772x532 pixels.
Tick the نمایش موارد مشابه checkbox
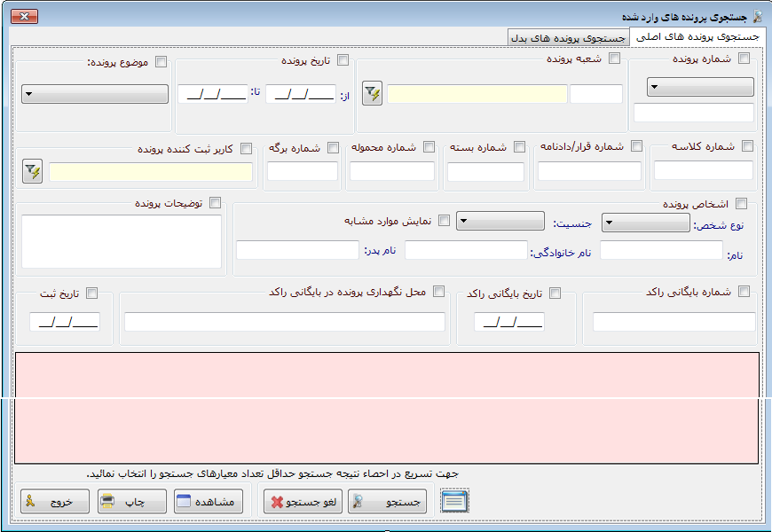click(x=445, y=221)
